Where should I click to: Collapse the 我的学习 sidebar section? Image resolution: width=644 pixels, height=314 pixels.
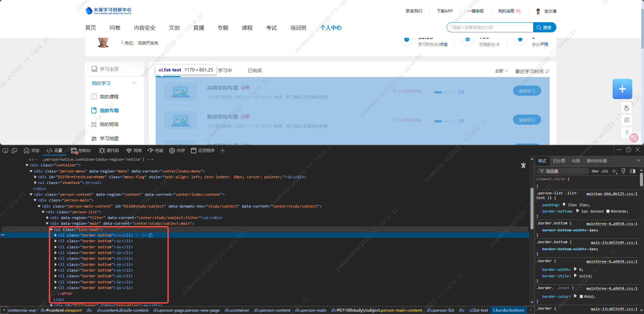[x=134, y=83]
